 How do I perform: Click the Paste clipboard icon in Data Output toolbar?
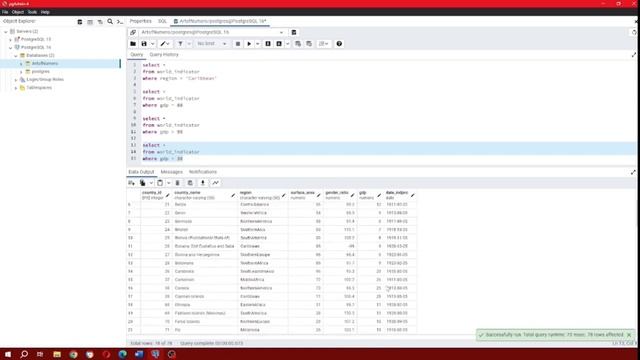click(160, 183)
